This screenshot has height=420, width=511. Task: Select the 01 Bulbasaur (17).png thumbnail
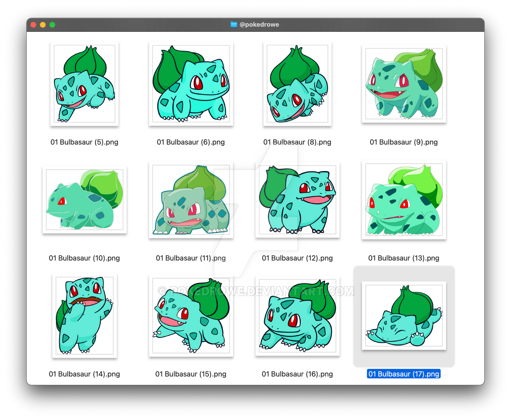[x=404, y=316]
